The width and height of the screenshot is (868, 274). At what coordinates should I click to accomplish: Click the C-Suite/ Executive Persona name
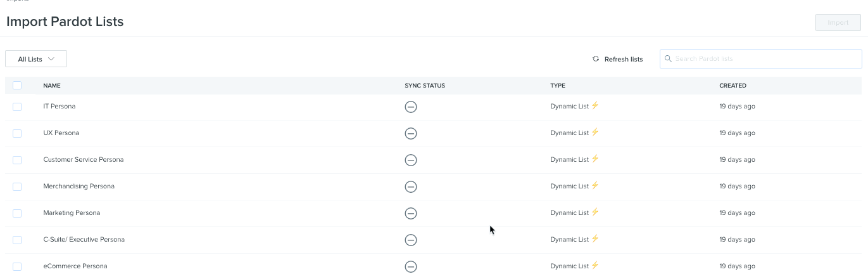click(x=84, y=240)
